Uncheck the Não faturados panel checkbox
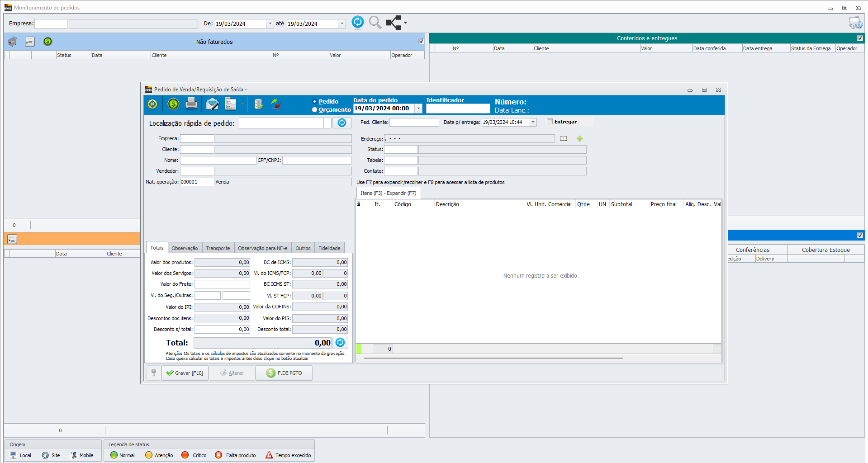868x463 pixels. click(421, 42)
